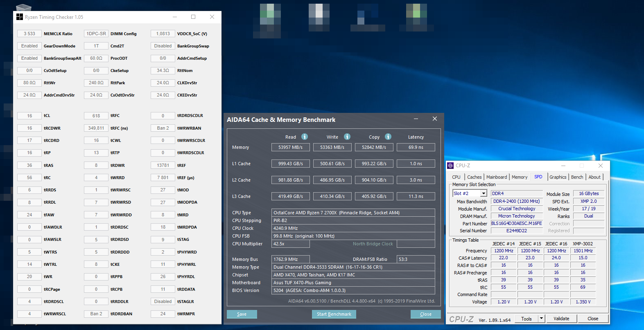The image size is (644, 330).
Task: Click the L1 Cache Read 999.43 GB/s field
Action: [x=291, y=164]
